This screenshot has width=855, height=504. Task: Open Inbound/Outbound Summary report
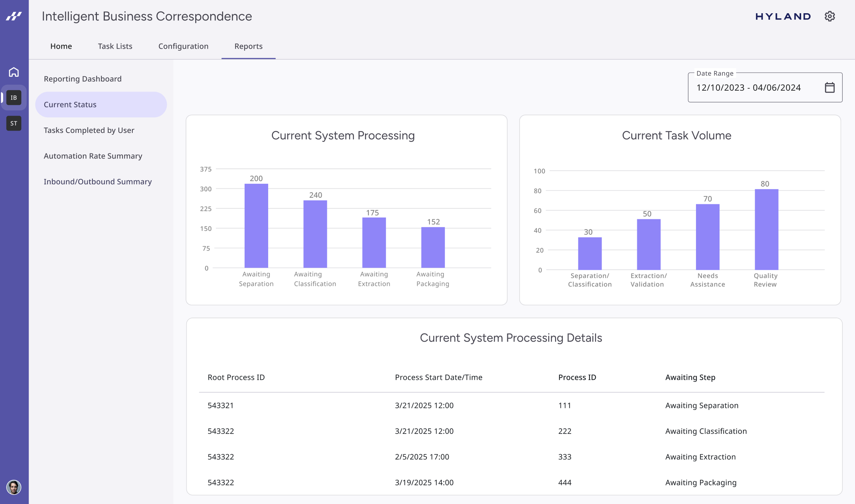(x=97, y=182)
